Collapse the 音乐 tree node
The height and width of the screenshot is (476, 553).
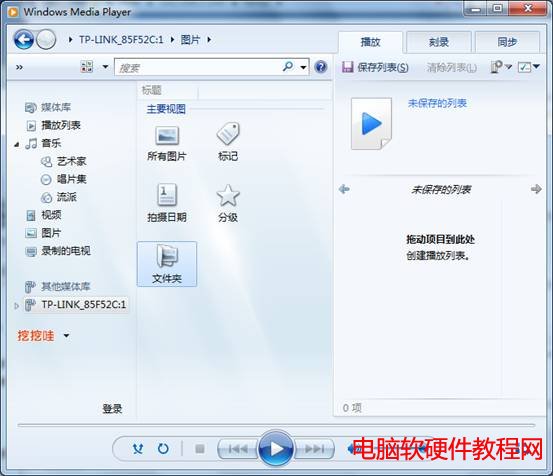tap(17, 144)
